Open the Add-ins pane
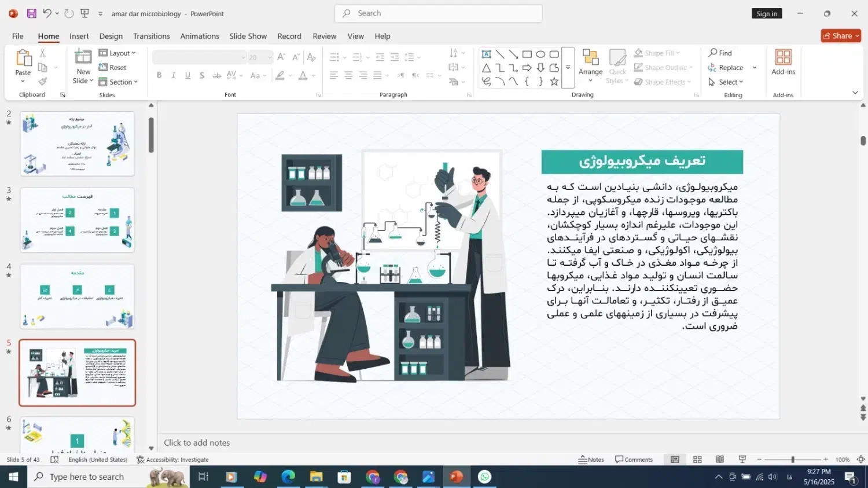 784,63
